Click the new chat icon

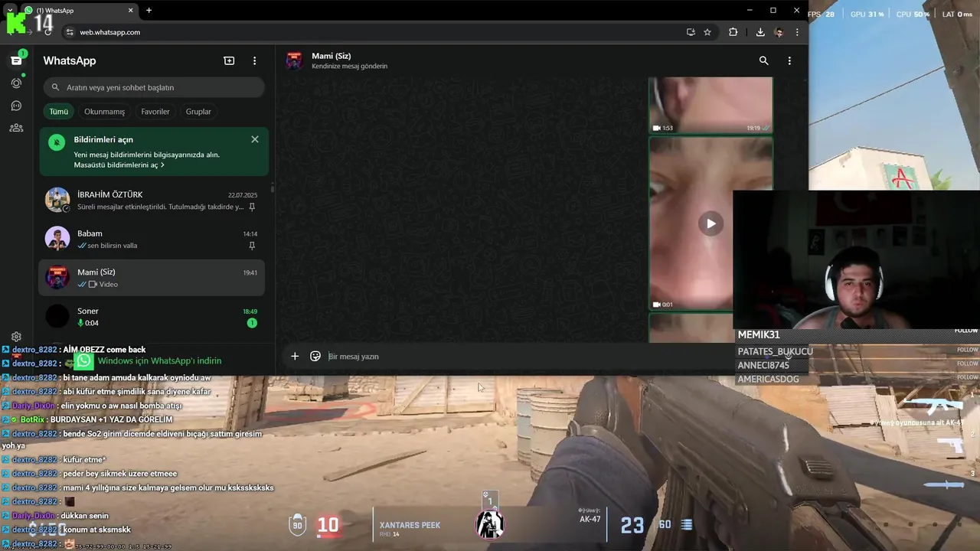click(x=229, y=60)
